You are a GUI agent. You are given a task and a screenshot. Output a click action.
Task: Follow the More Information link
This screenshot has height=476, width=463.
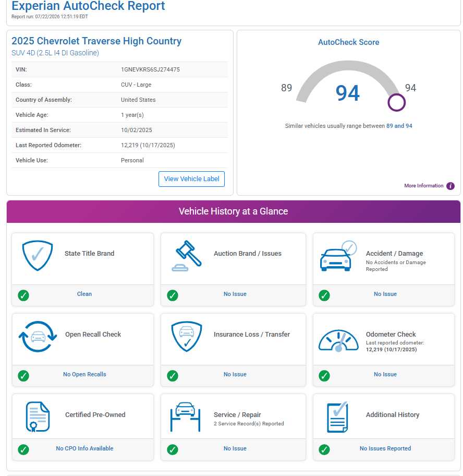tap(423, 185)
